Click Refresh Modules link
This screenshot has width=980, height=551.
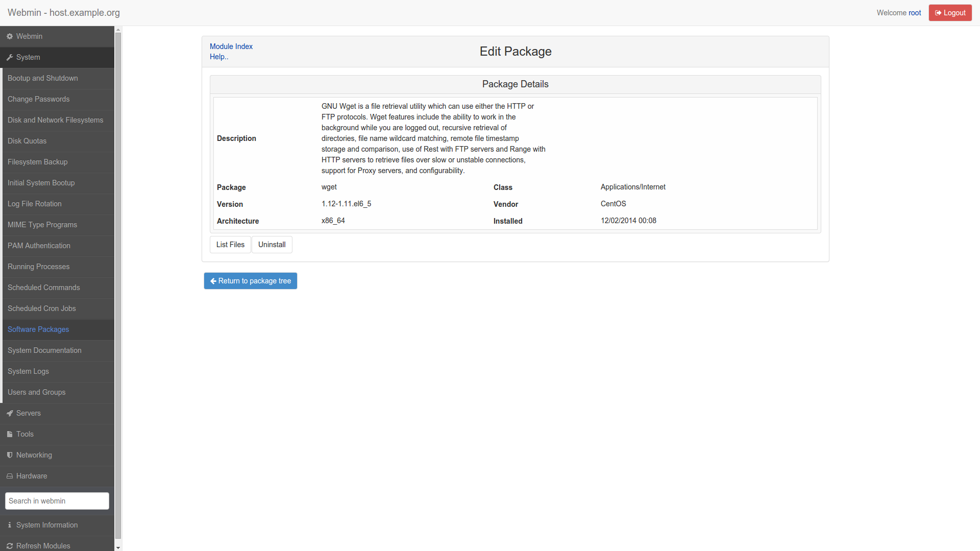pyautogui.click(x=57, y=544)
